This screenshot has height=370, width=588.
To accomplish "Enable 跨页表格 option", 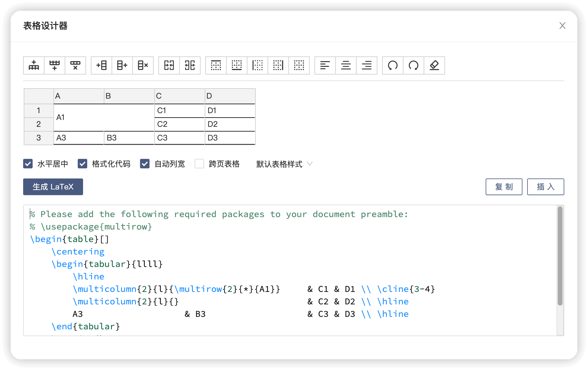I will (x=199, y=164).
